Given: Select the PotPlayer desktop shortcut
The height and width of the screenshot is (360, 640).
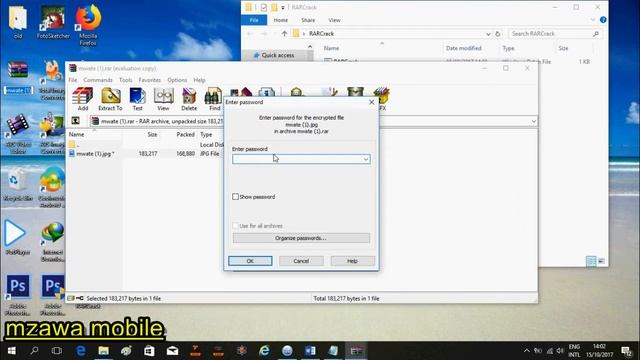Looking at the screenshot, I should (x=17, y=238).
